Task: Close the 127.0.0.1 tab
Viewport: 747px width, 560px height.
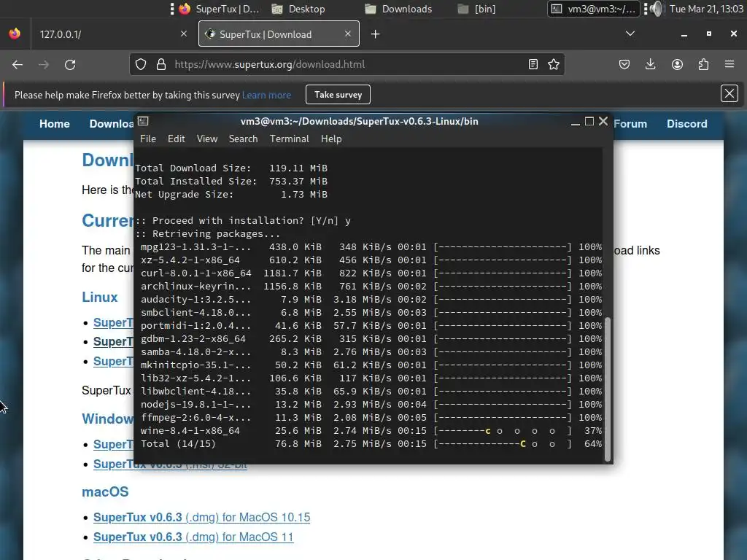Action: pyautogui.click(x=184, y=34)
